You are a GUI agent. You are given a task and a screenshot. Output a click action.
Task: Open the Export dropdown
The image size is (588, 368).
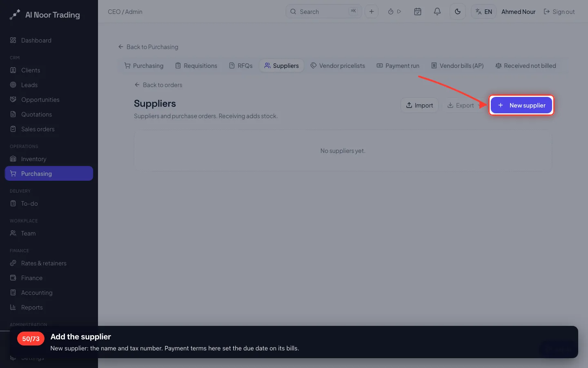463,105
